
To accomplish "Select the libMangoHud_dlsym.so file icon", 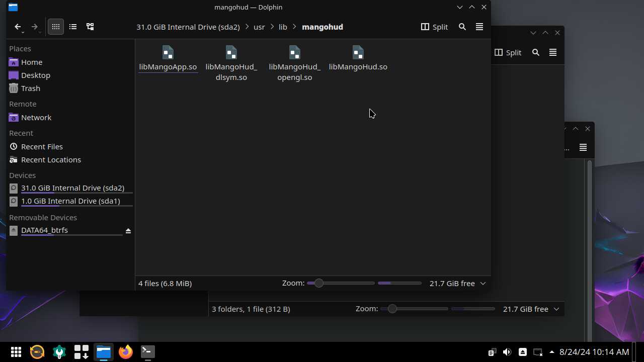I will pyautogui.click(x=231, y=53).
